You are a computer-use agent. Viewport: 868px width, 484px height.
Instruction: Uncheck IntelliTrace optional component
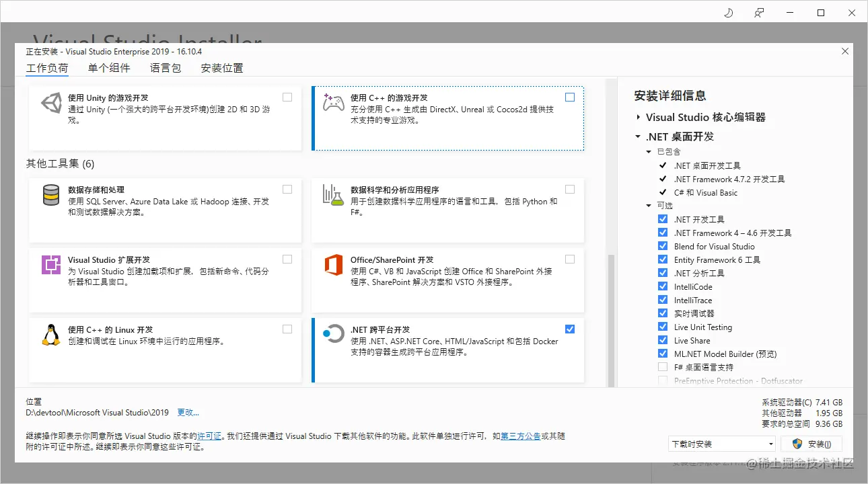[x=662, y=300]
